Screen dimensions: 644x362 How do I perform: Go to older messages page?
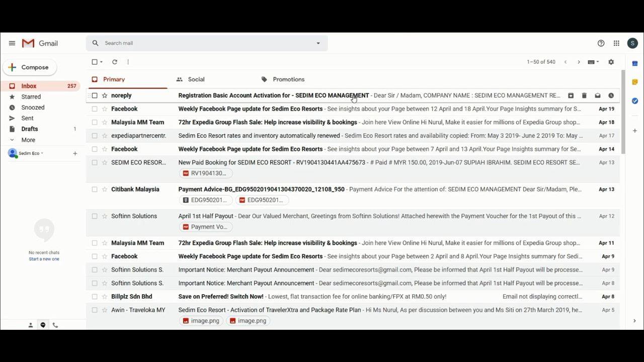coord(579,62)
